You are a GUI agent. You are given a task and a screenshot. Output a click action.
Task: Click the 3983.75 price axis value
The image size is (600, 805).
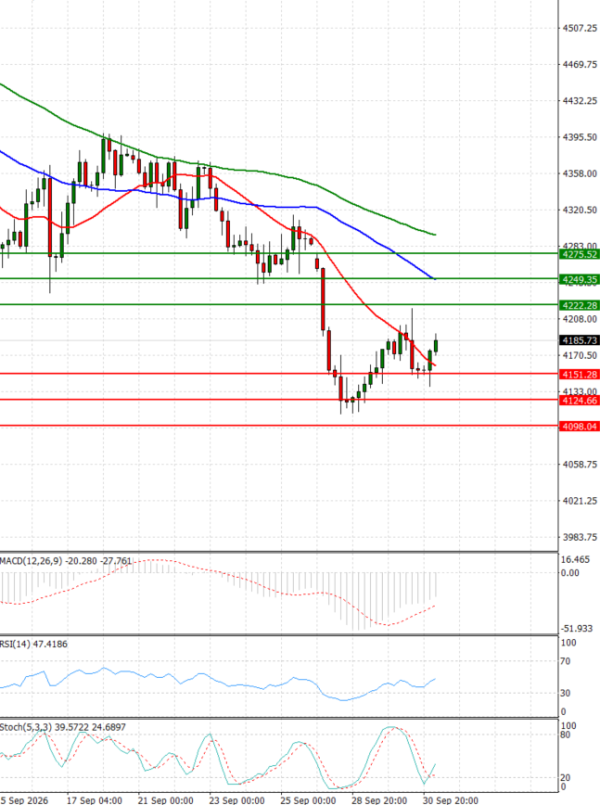point(580,537)
